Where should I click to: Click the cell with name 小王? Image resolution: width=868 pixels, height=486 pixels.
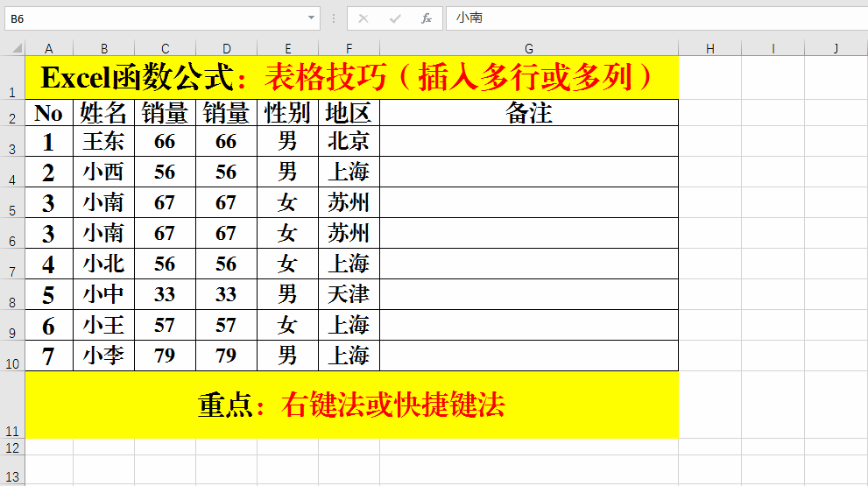coord(103,325)
